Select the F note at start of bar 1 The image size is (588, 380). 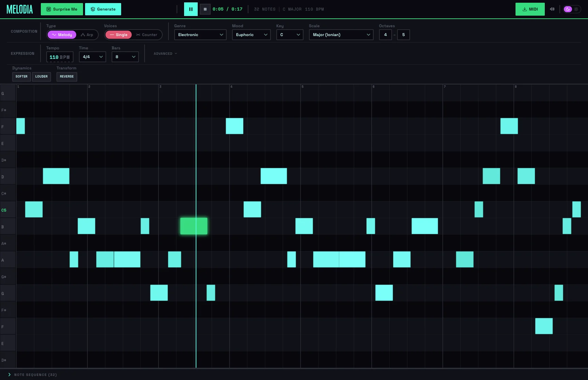click(x=20, y=126)
